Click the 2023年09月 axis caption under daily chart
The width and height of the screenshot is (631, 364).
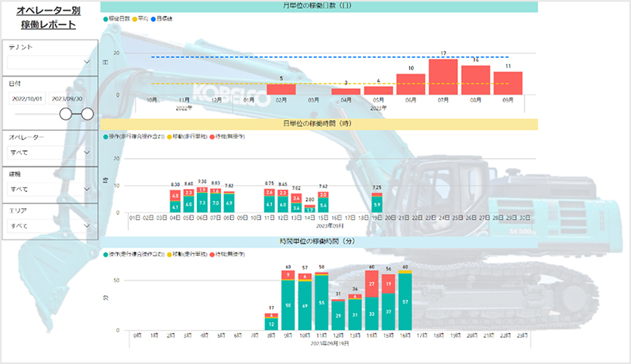pos(330,226)
